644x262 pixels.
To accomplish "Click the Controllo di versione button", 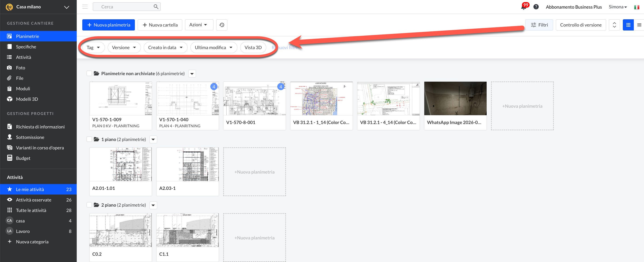I will click(x=581, y=25).
